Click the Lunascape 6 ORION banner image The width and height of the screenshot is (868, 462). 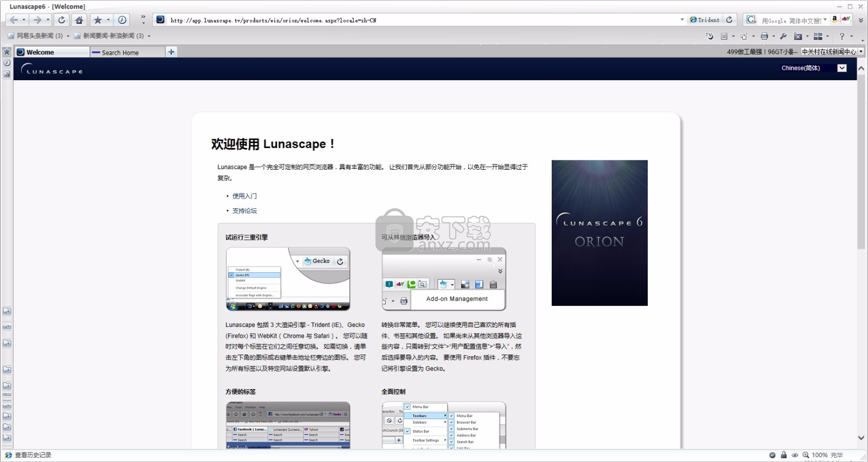[x=599, y=233]
